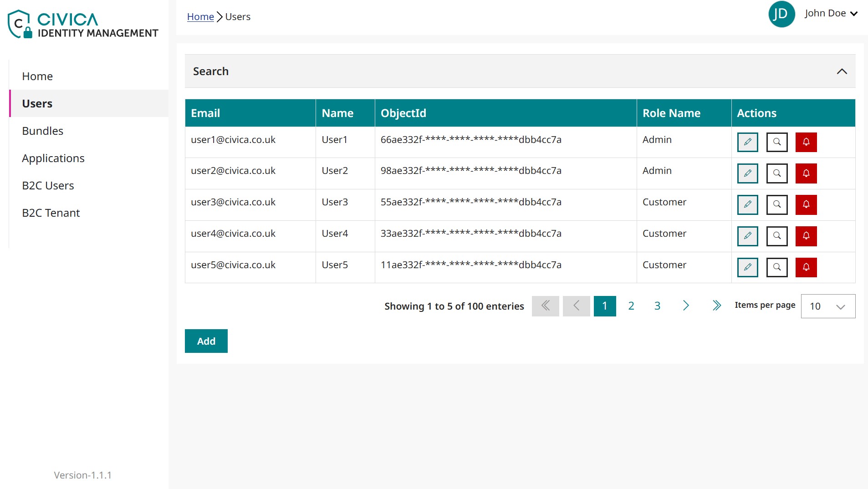Go to the next page arrow
Screen dimensions: 868x489
(685, 306)
